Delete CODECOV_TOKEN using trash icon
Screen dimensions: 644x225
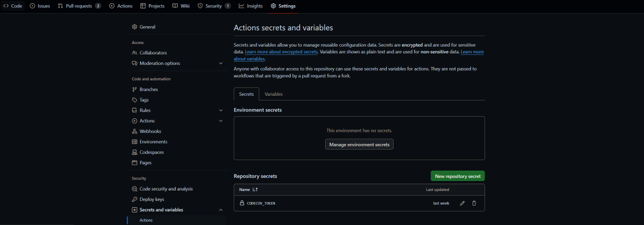(474, 203)
